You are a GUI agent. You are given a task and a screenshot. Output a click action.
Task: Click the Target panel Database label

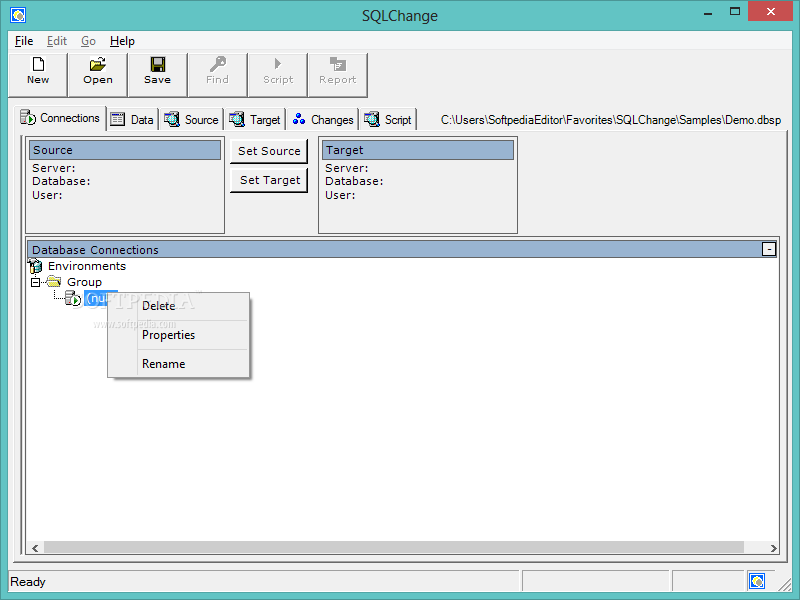[x=354, y=181]
